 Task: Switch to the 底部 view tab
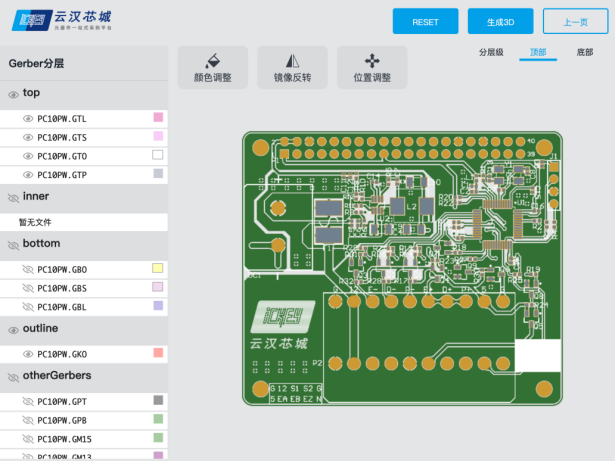click(x=584, y=52)
